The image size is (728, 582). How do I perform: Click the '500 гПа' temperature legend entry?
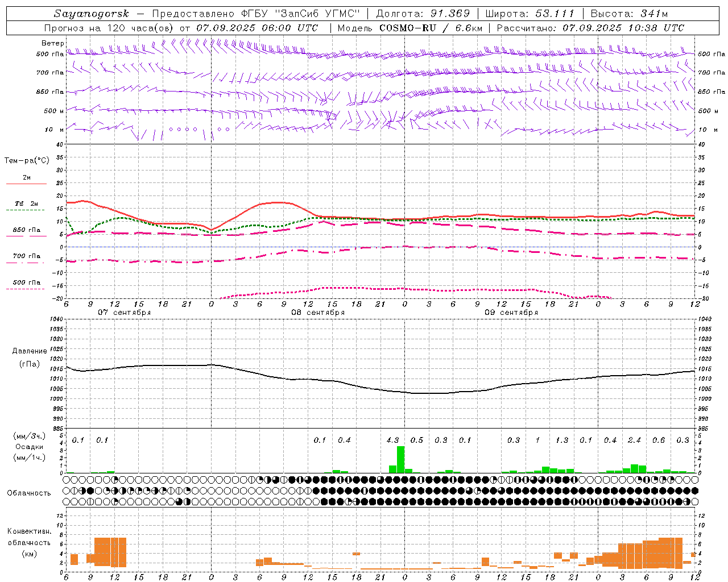click(x=27, y=282)
